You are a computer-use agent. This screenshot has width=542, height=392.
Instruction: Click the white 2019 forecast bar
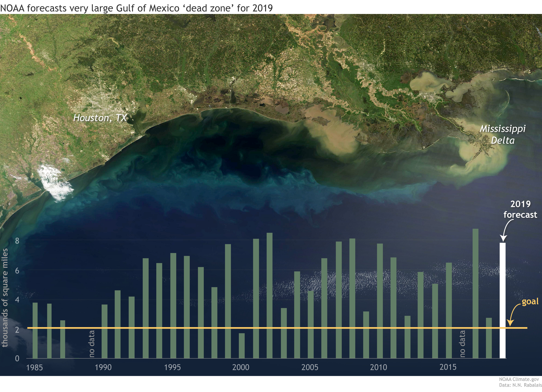pos(503,301)
